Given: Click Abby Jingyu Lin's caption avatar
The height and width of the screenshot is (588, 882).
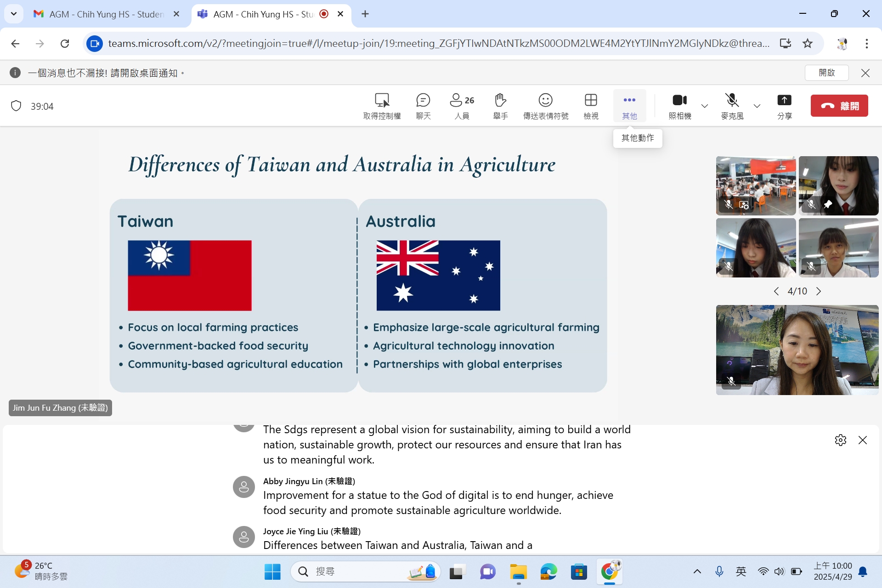Looking at the screenshot, I should (244, 487).
